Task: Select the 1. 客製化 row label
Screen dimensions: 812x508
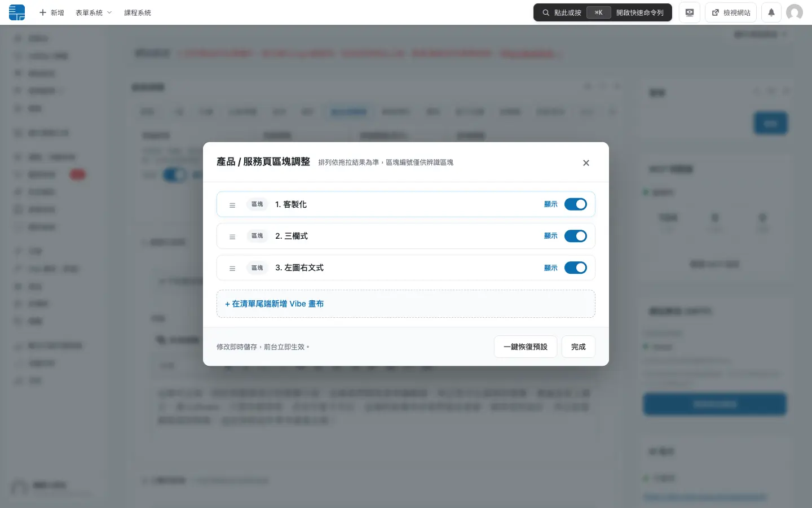Action: [x=291, y=204]
